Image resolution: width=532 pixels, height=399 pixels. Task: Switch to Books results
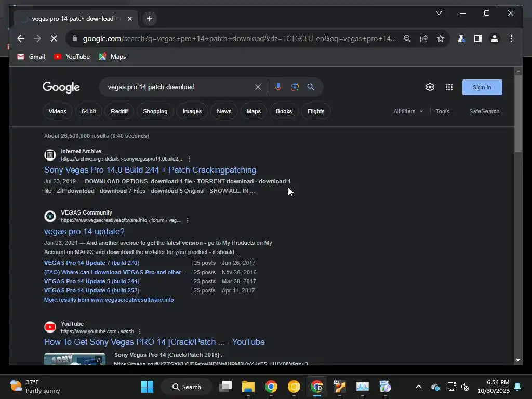tap(284, 111)
